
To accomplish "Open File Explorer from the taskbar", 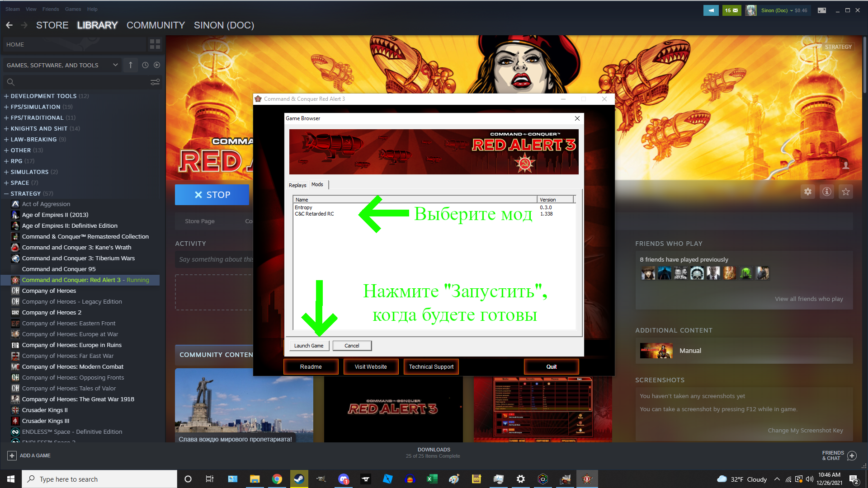I will [255, 479].
